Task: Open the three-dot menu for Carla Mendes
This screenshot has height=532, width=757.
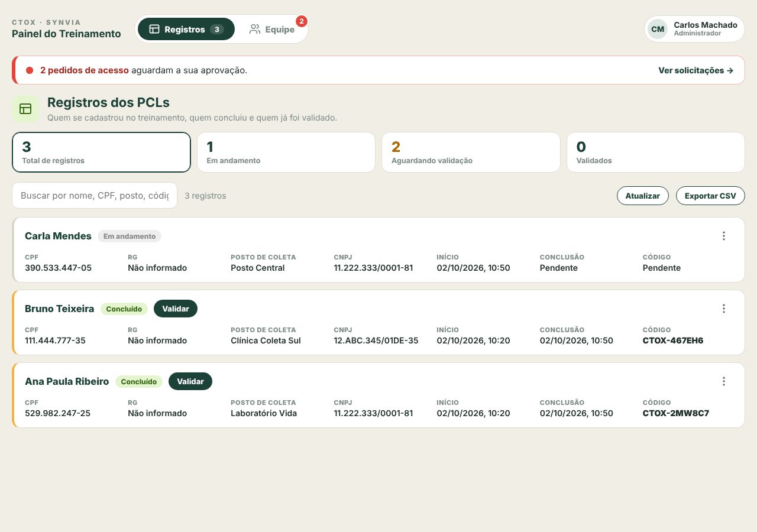Action: pos(723,236)
